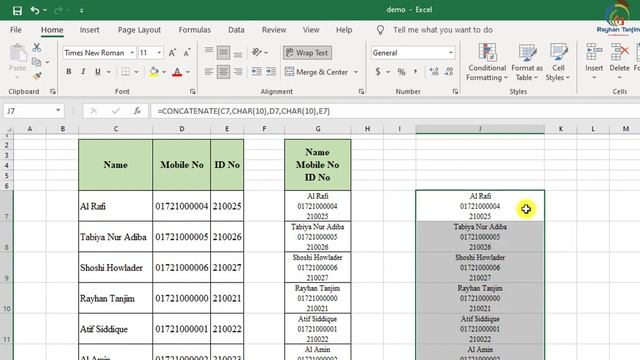
Task: Undo the last action
Action: [x=35, y=10]
